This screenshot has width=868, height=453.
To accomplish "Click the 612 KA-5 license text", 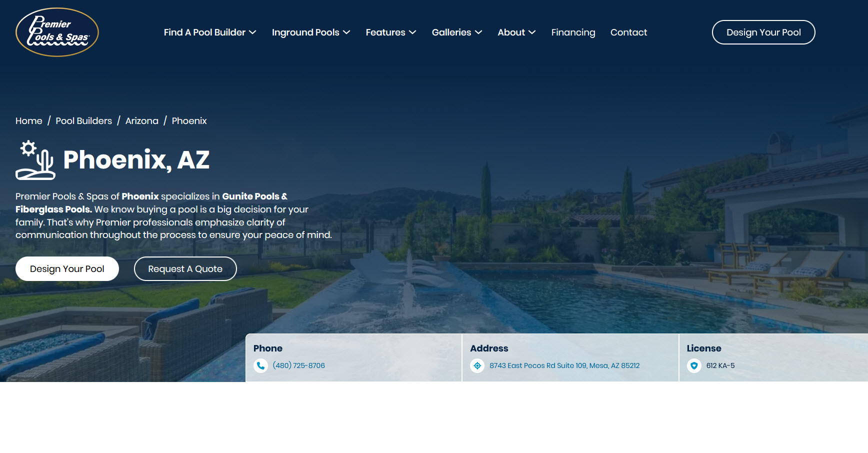I will click(x=720, y=365).
